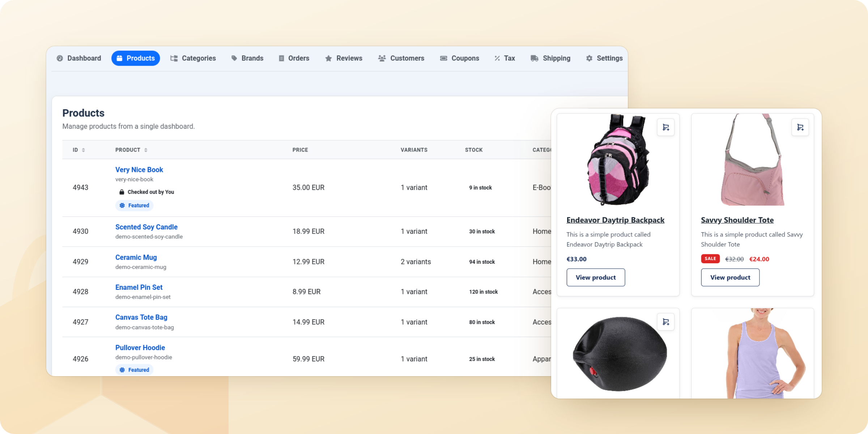Click the pink shoulder tote image
868x434 pixels.
click(x=752, y=160)
